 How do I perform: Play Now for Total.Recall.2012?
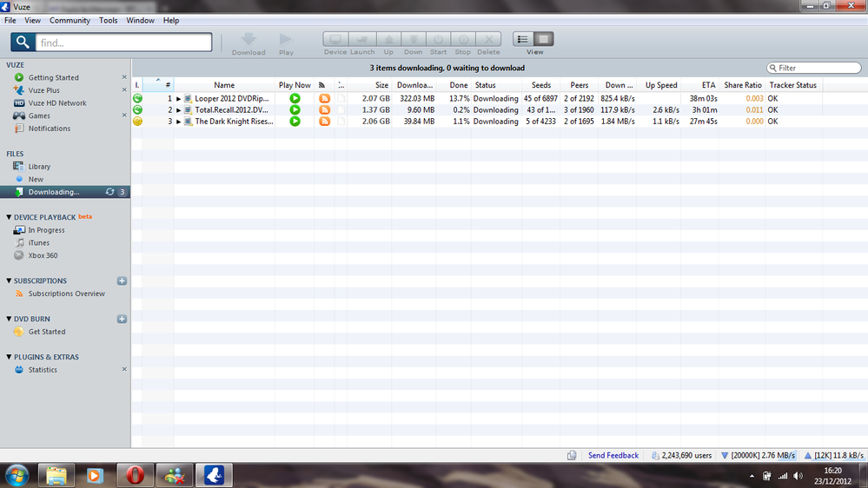coord(295,109)
